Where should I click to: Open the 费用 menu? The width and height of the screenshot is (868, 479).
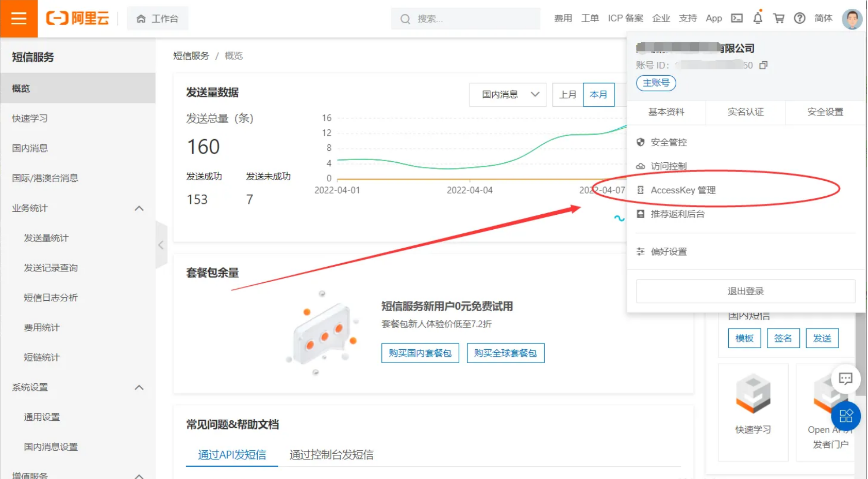563,19
